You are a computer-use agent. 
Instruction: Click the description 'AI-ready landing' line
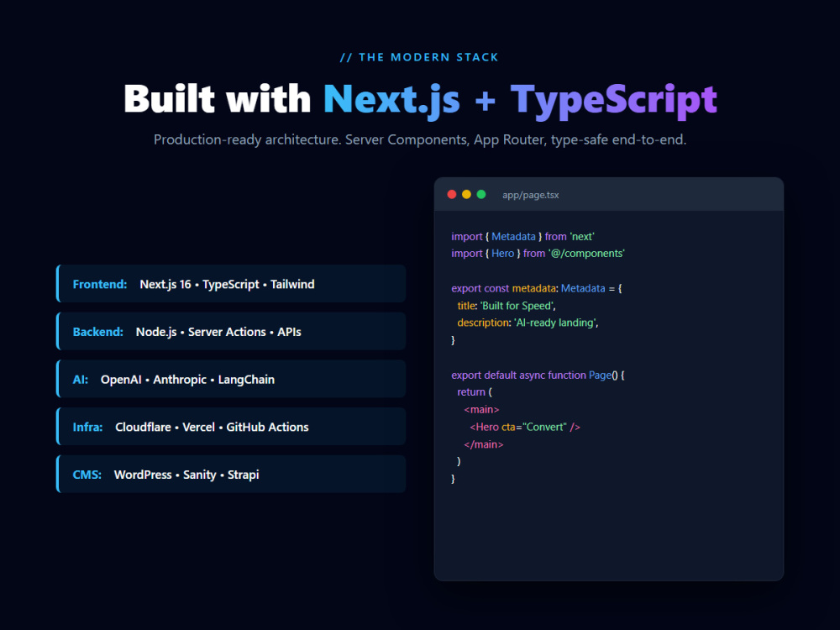528,323
